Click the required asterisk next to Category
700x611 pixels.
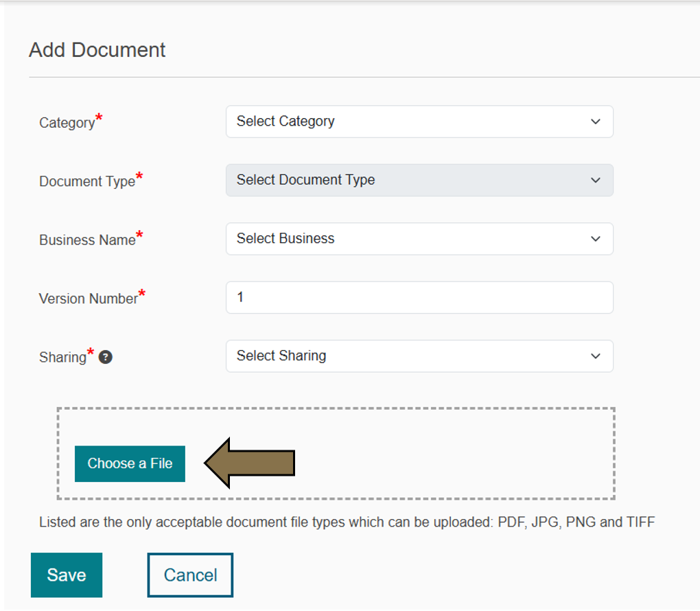click(99, 117)
